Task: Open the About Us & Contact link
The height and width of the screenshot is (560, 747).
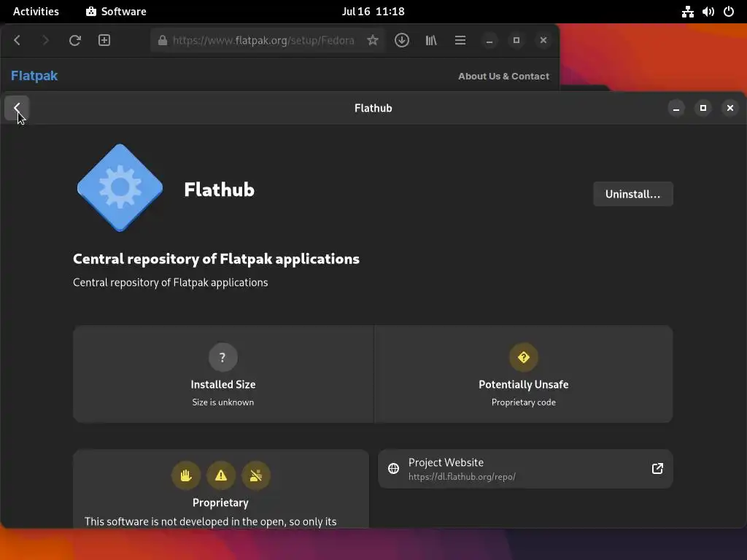Action: (503, 76)
